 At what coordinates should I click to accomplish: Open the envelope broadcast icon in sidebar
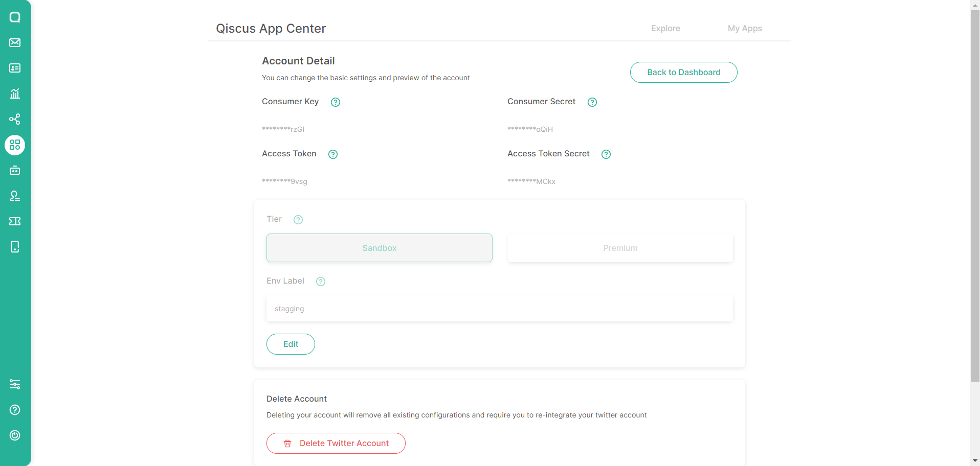[15, 43]
